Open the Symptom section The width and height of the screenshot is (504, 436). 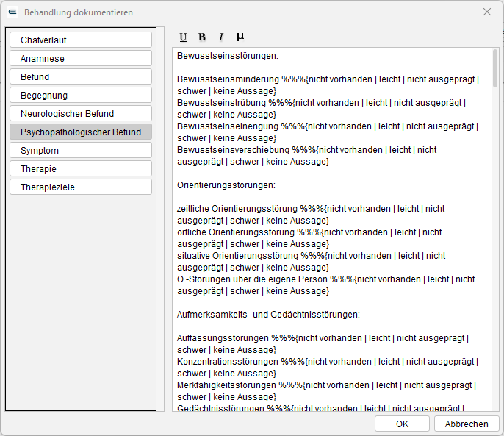coord(81,150)
